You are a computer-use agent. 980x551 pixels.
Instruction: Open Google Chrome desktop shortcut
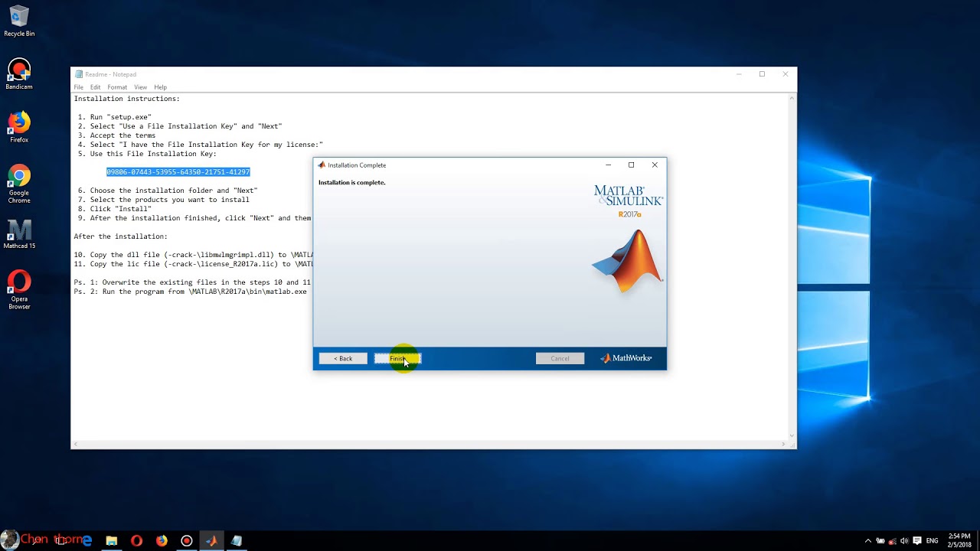point(19,184)
